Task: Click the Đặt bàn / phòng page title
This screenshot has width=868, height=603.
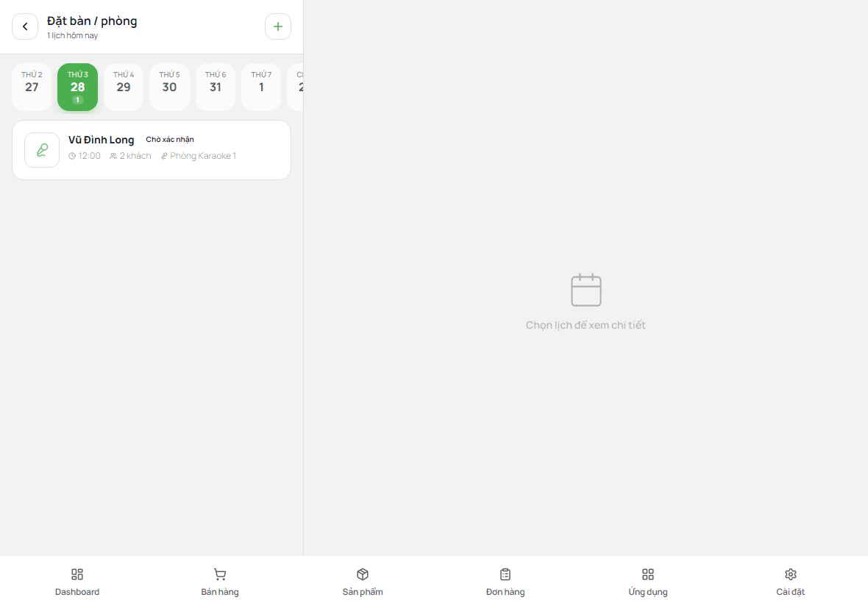Action: click(x=92, y=21)
